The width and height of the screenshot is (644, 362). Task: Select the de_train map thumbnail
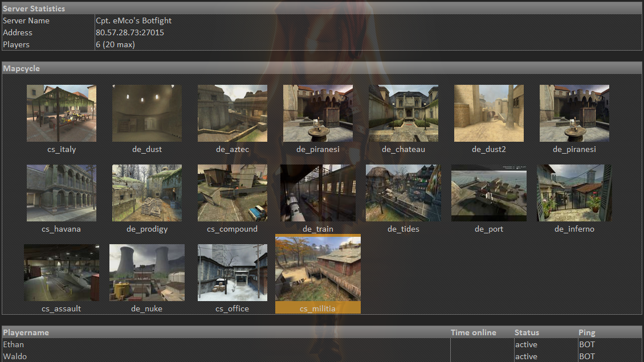click(318, 193)
